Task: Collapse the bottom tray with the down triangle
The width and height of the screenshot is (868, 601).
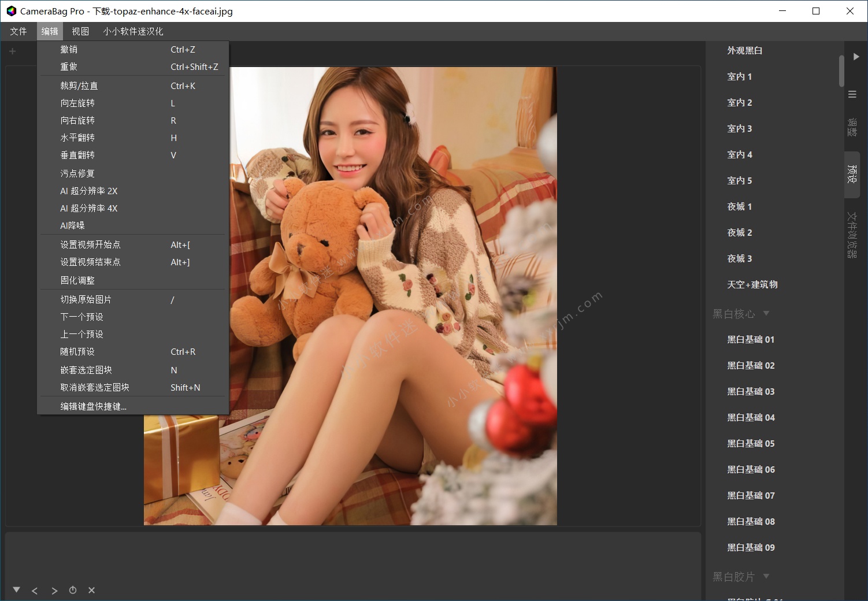Action: (16, 590)
